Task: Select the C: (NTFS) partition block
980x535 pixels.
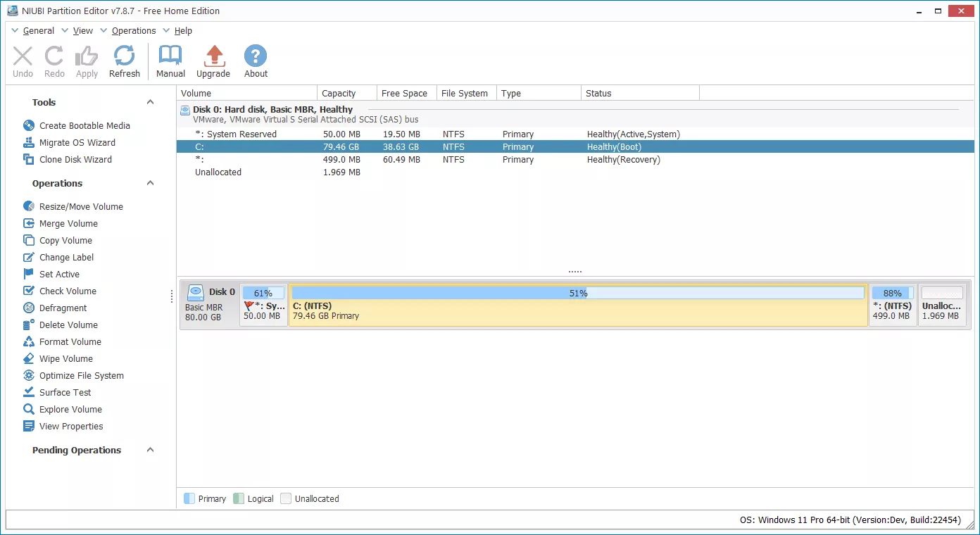Action: (x=578, y=305)
